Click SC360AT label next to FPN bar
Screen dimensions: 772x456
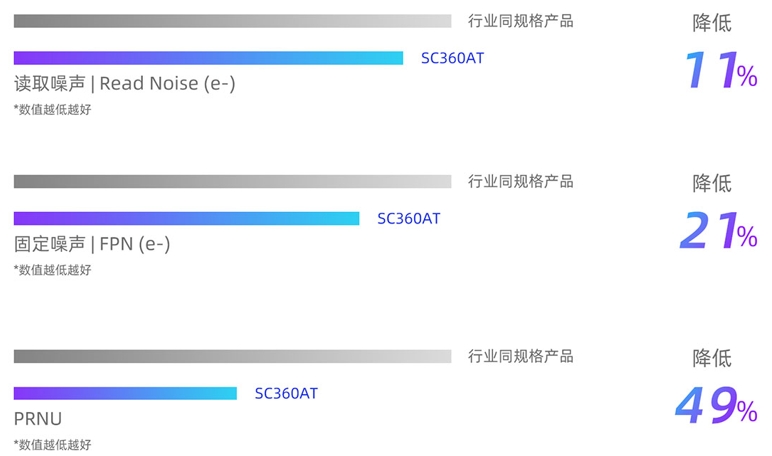pyautogui.click(x=409, y=219)
